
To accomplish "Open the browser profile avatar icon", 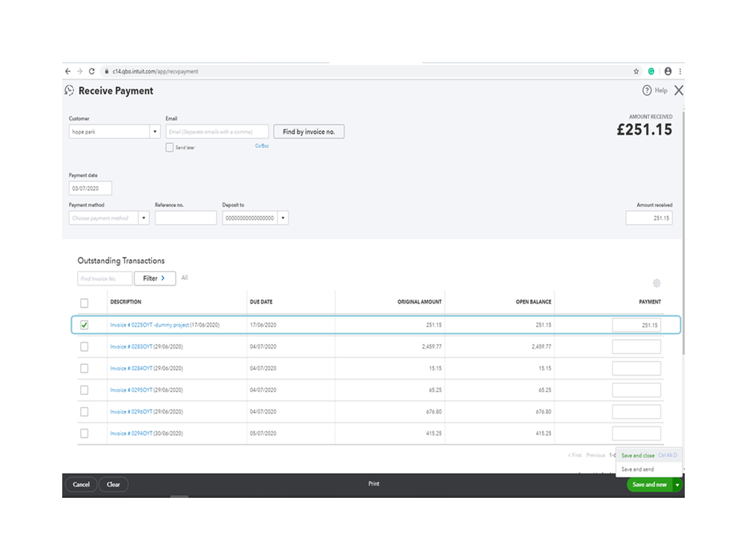I will point(668,72).
